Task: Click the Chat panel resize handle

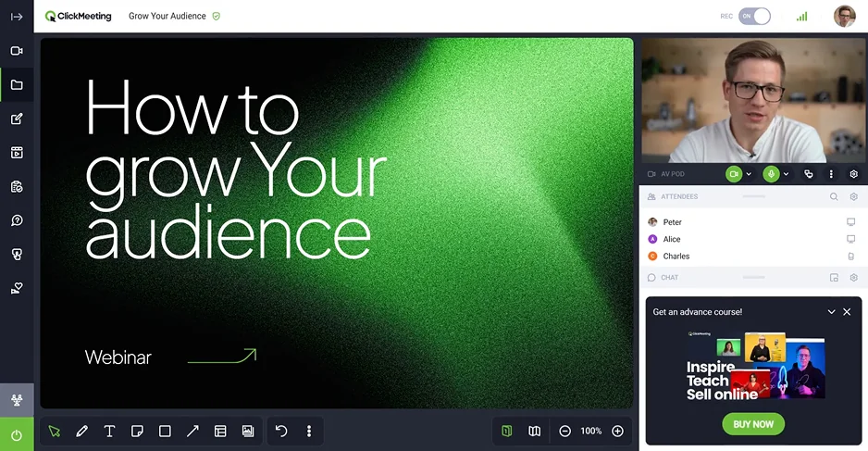Action: [x=753, y=278]
